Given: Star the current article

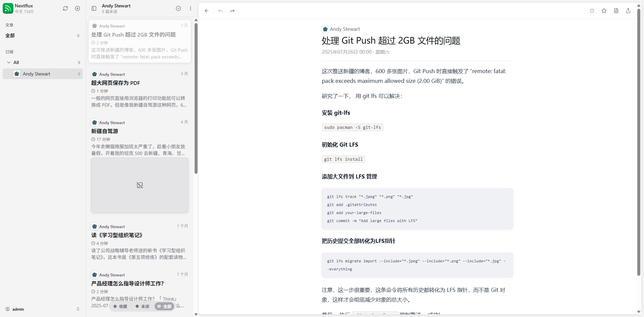Looking at the screenshot, I should coord(604,11).
